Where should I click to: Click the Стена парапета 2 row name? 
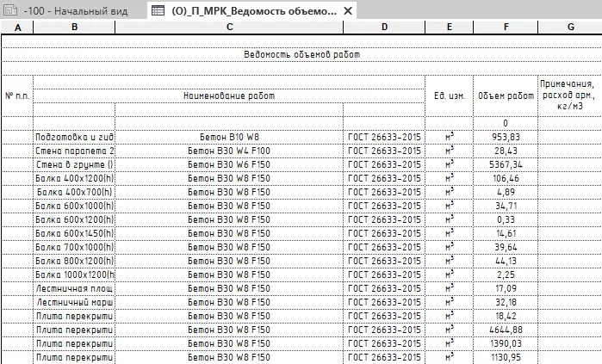click(74, 151)
